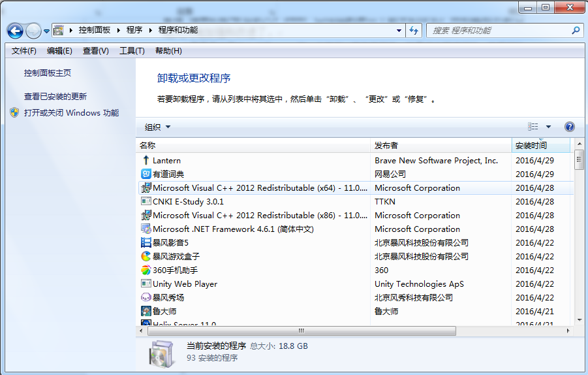
Task: Click the vertical scrollbar down arrow
Action: click(580, 320)
